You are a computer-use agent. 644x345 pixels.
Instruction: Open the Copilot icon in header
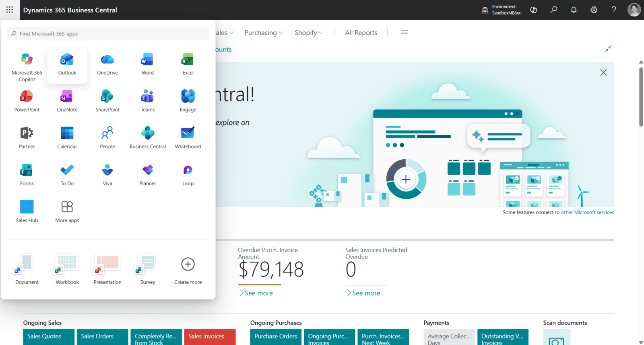[534, 10]
